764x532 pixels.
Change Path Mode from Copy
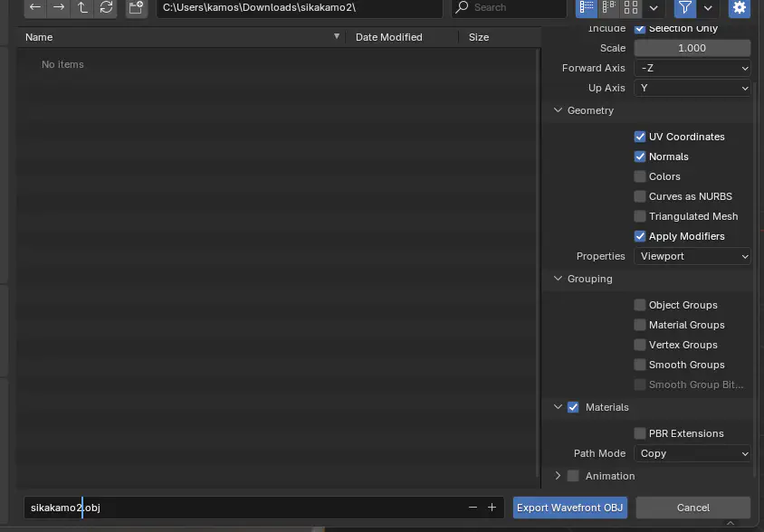[692, 453]
